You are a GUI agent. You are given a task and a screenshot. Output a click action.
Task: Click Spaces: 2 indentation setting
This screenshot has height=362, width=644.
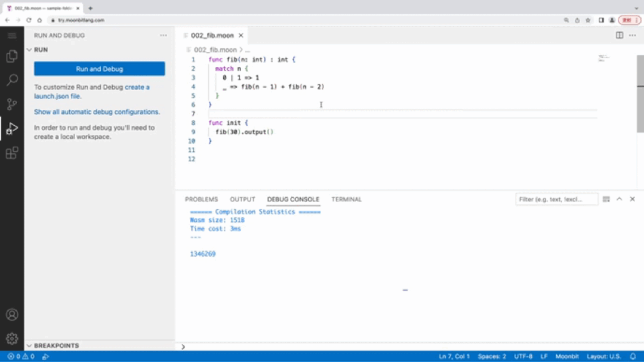coord(492,356)
